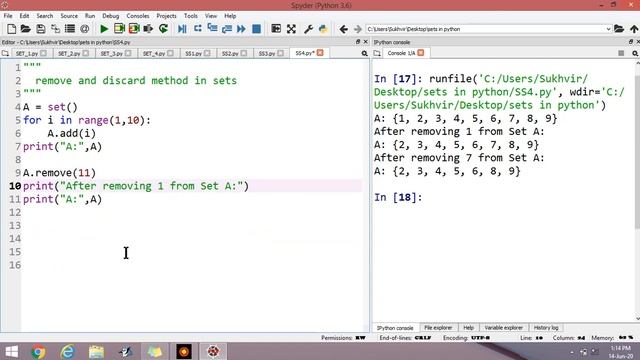Save all files toolbar icon
This screenshot has width=640, height=360.
[55, 29]
